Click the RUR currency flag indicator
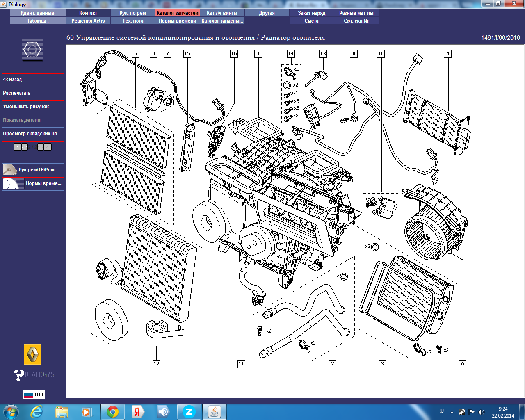Image resolution: width=525 pixels, height=420 pixels. pyautogui.click(x=34, y=395)
